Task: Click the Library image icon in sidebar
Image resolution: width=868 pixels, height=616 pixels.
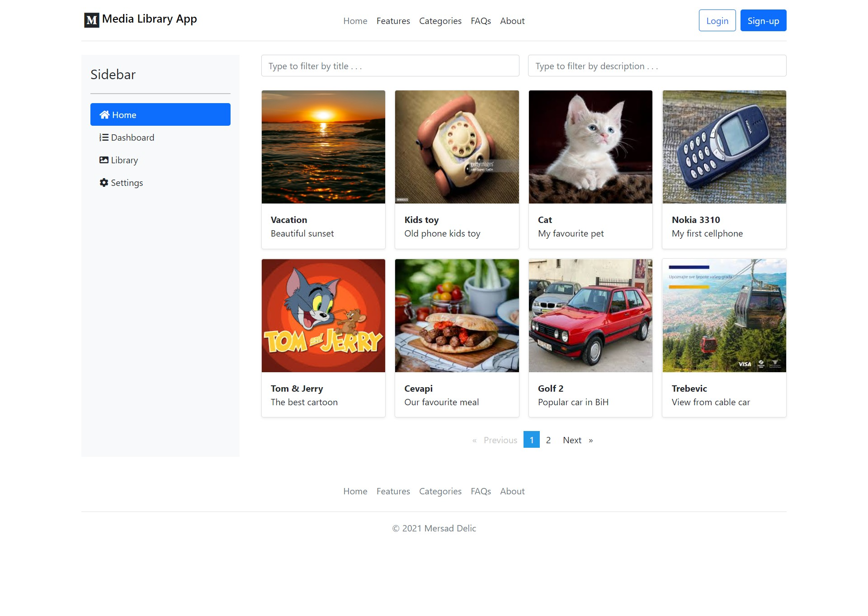Action: click(x=104, y=160)
